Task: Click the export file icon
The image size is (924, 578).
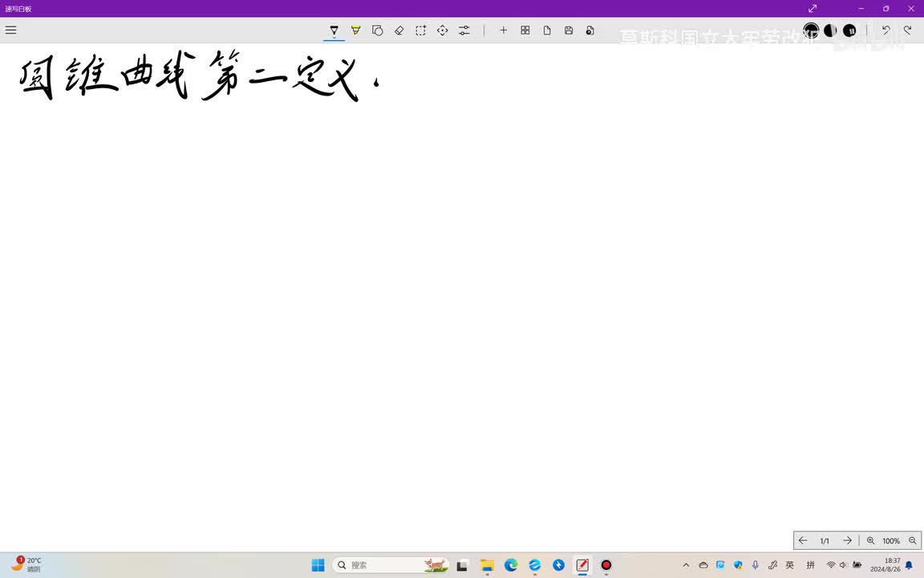Action: click(x=590, y=30)
